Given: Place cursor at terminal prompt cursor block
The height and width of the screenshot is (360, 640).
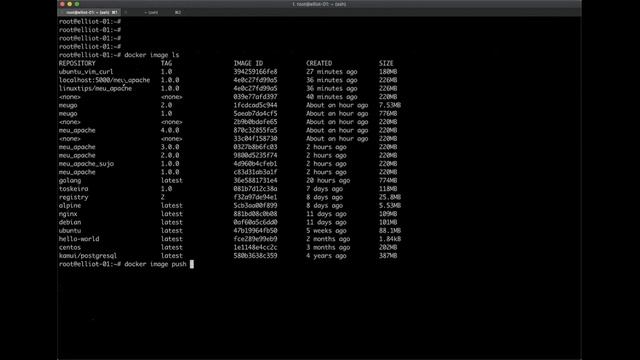Looking at the screenshot, I should pyautogui.click(x=192, y=264).
